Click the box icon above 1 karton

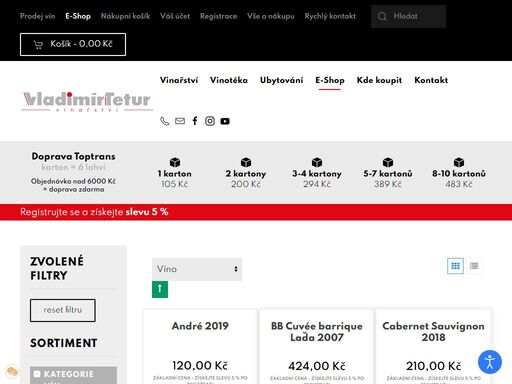click(175, 162)
